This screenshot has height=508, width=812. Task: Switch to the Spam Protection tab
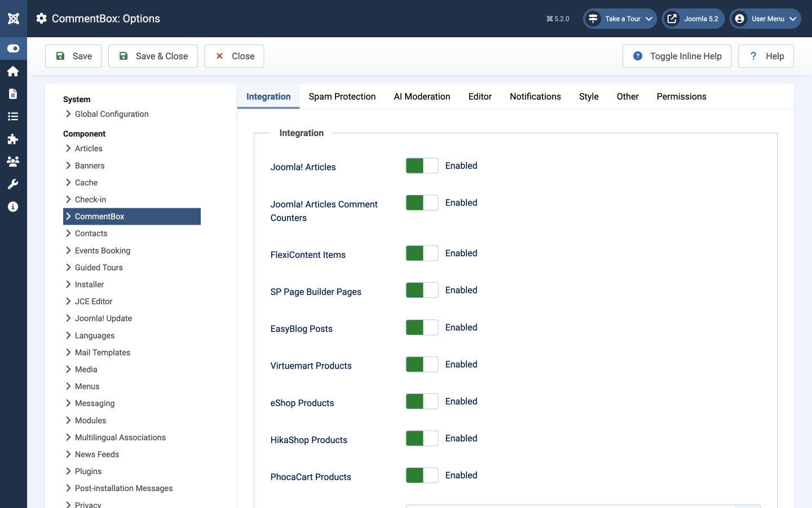pos(342,97)
